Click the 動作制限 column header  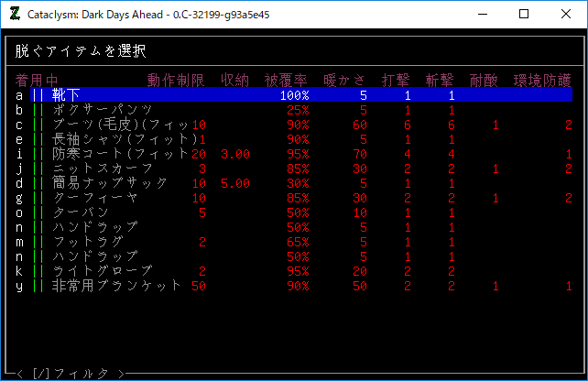(176, 80)
